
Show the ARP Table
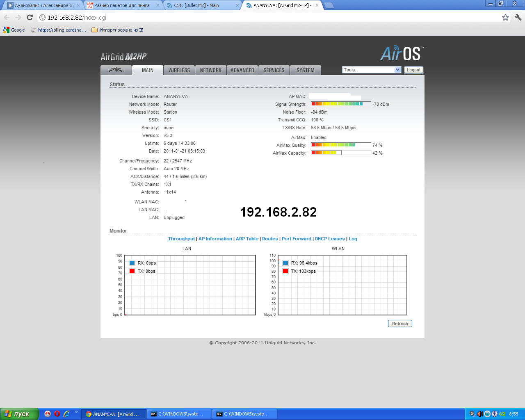click(x=247, y=239)
